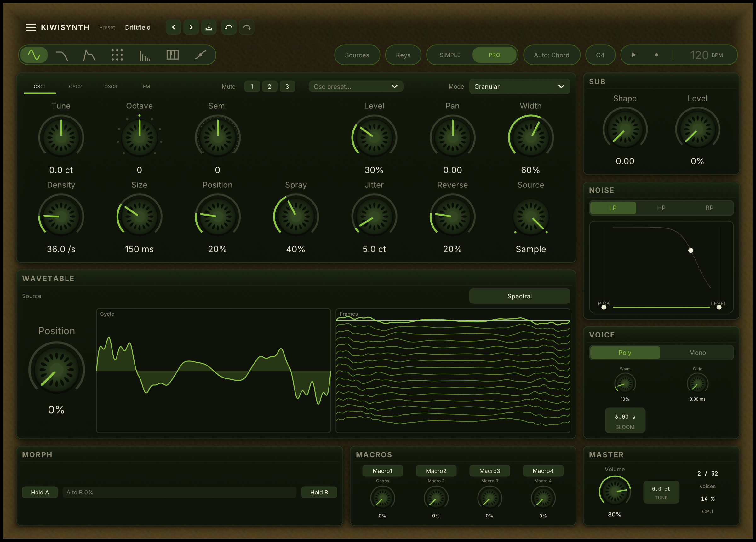Open the Osc preset dropdown
This screenshot has height=542, width=756.
coord(356,87)
